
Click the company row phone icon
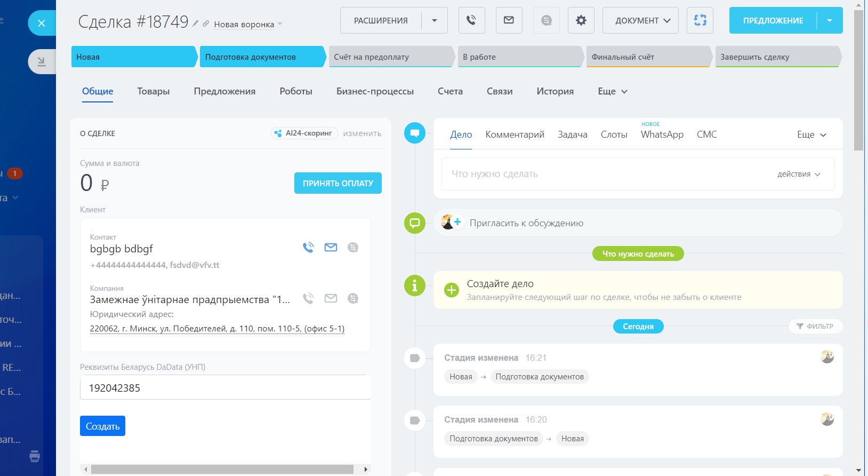click(x=308, y=298)
